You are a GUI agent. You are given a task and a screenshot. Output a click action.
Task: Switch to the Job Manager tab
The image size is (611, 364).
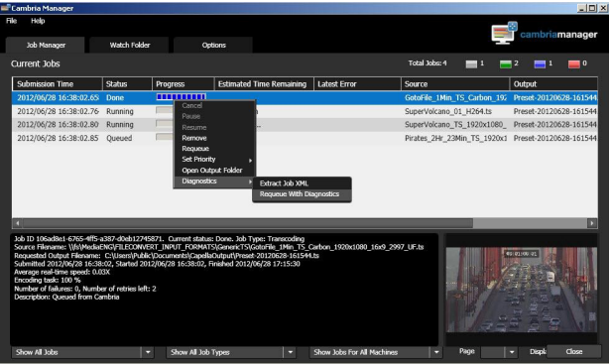46,46
